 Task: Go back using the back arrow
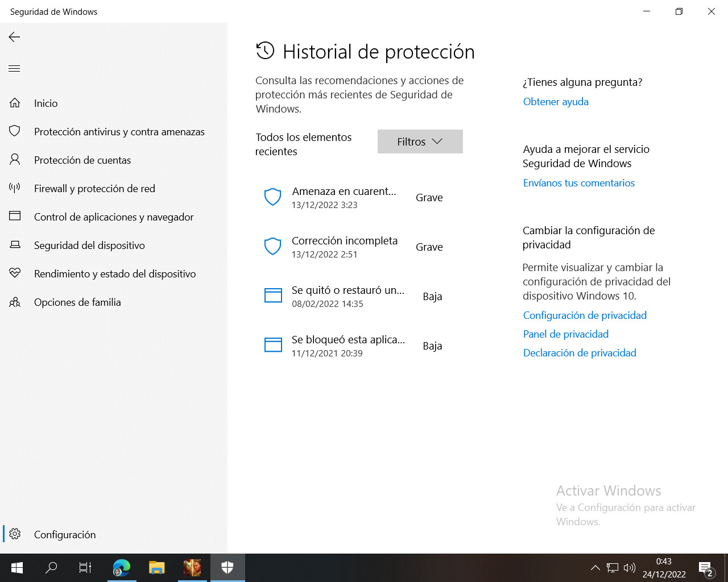14,37
